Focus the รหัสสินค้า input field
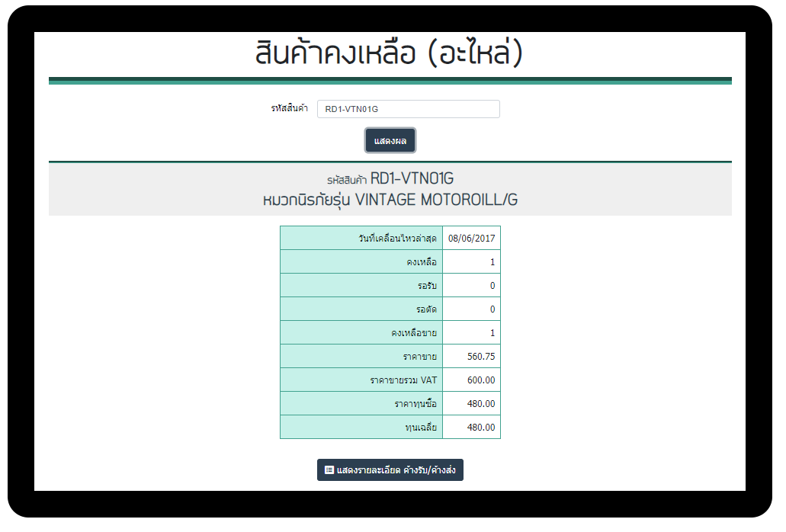 tap(408, 109)
